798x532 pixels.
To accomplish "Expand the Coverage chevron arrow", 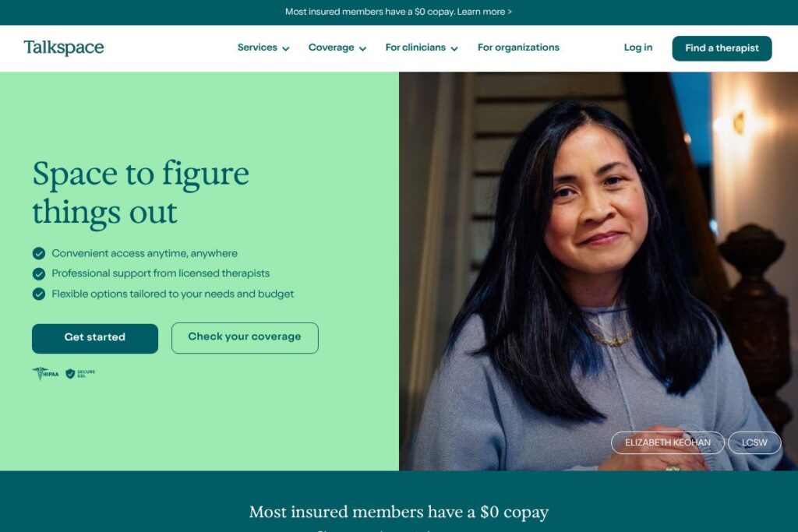I will point(362,49).
